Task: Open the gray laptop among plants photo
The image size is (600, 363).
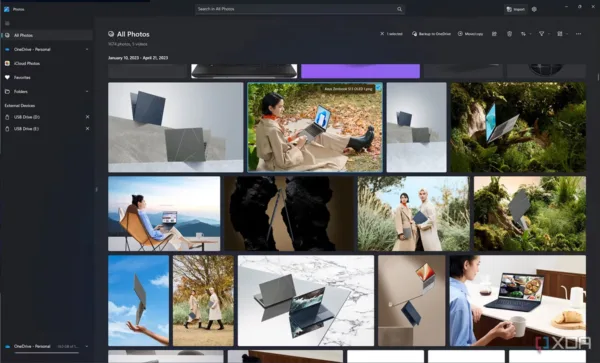Action: point(530,213)
